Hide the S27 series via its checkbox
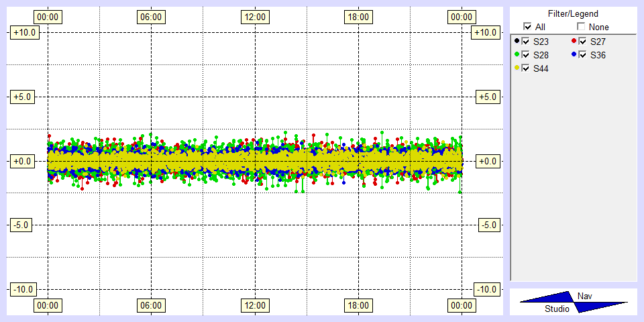This screenshot has width=644, height=322. pyautogui.click(x=583, y=42)
